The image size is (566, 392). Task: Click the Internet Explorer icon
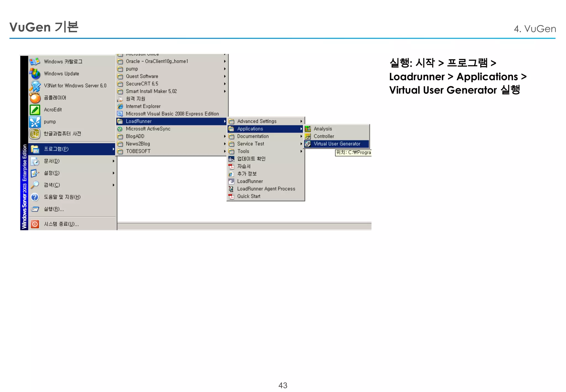click(120, 106)
